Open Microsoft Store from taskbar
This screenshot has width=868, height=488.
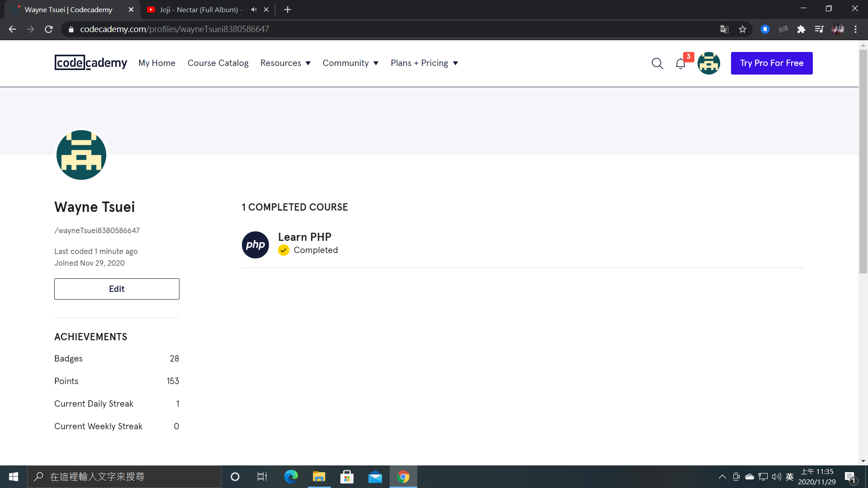[347, 477]
